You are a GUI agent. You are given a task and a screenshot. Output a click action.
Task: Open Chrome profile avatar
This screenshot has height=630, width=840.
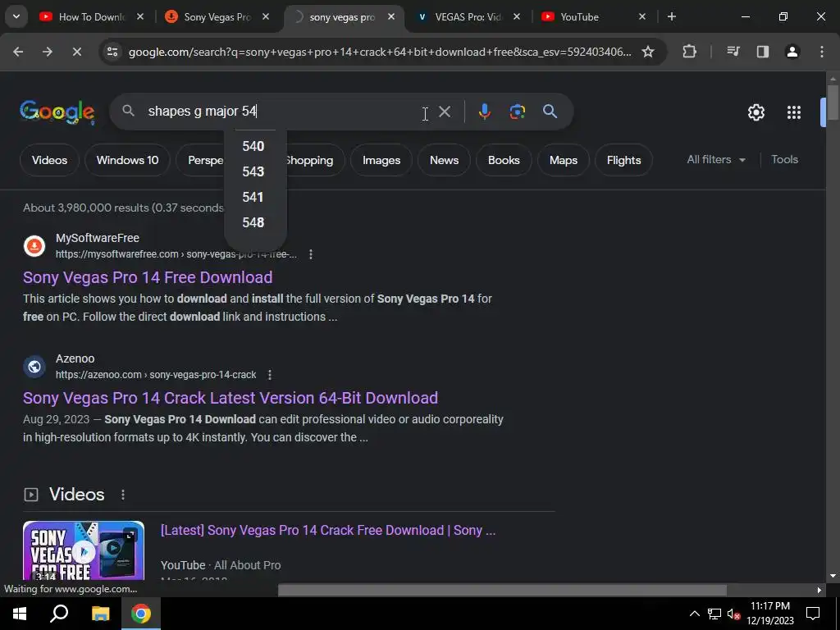click(792, 52)
